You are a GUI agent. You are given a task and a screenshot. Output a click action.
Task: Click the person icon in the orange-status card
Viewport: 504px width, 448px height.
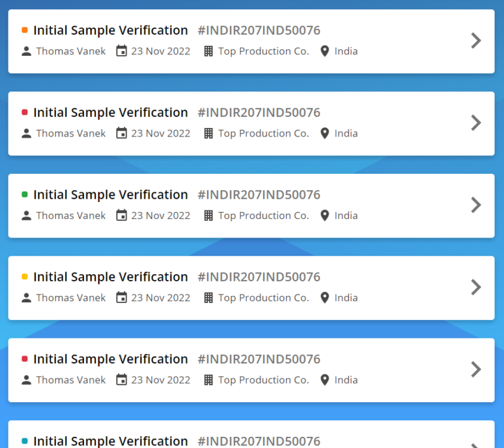(26, 51)
